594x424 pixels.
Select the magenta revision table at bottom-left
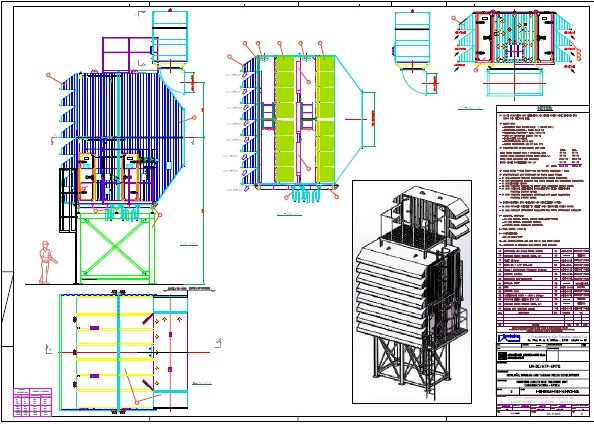(32, 402)
